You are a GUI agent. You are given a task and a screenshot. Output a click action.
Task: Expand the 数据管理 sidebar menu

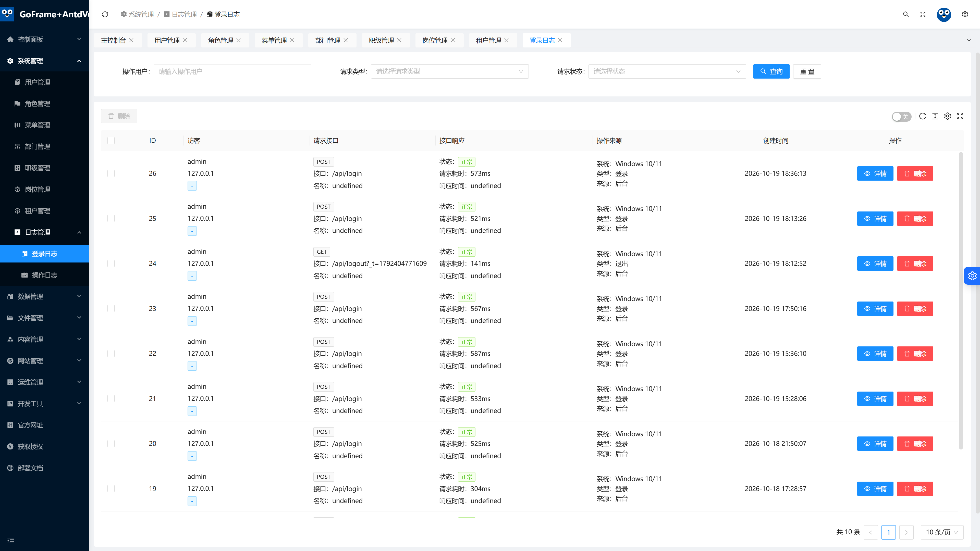[x=44, y=296]
